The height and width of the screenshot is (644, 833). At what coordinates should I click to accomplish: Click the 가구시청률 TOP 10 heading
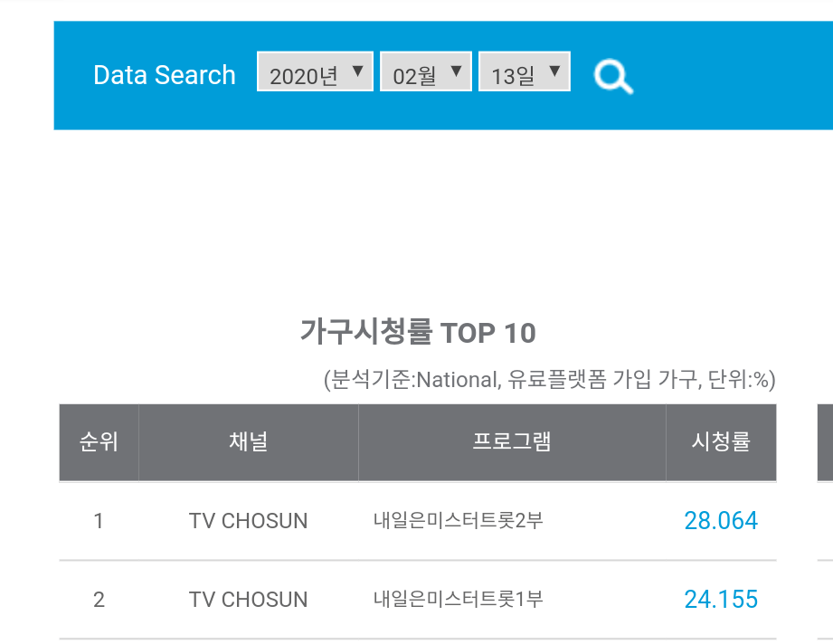coord(418,333)
